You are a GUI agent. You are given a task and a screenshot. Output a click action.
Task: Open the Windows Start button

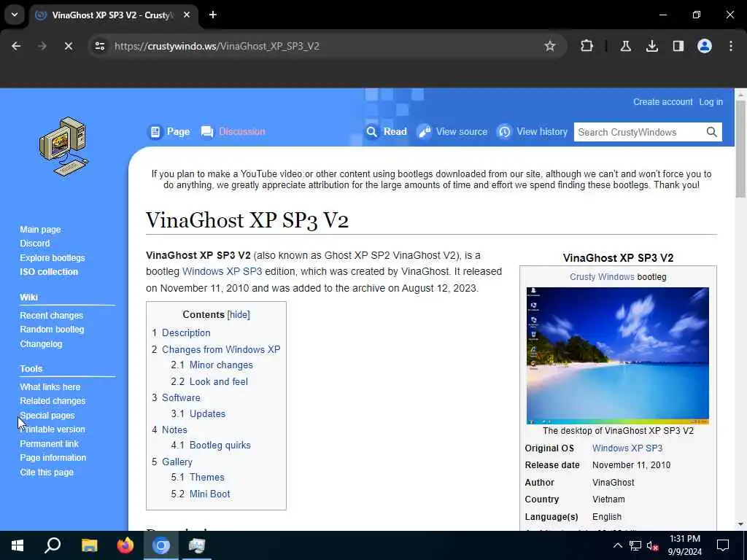pyautogui.click(x=18, y=545)
